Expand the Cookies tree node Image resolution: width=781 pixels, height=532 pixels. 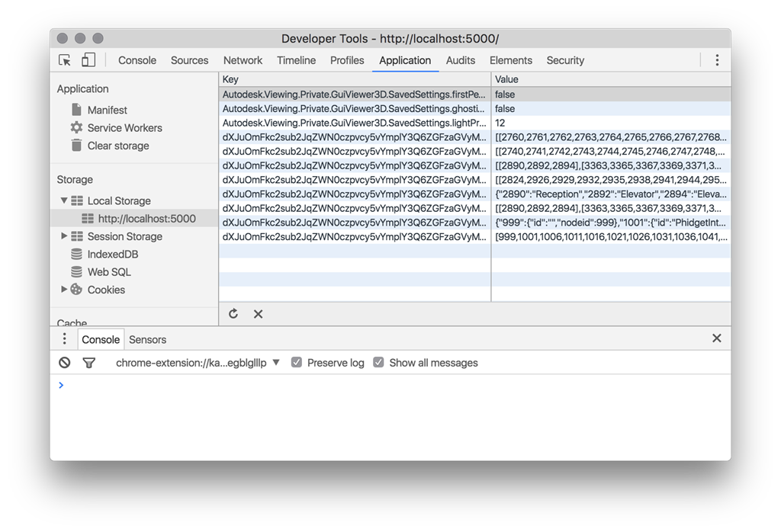[x=64, y=290]
